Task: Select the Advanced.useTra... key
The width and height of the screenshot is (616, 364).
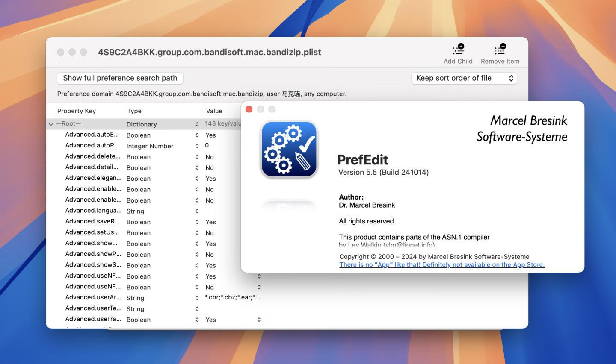Action: (93, 319)
